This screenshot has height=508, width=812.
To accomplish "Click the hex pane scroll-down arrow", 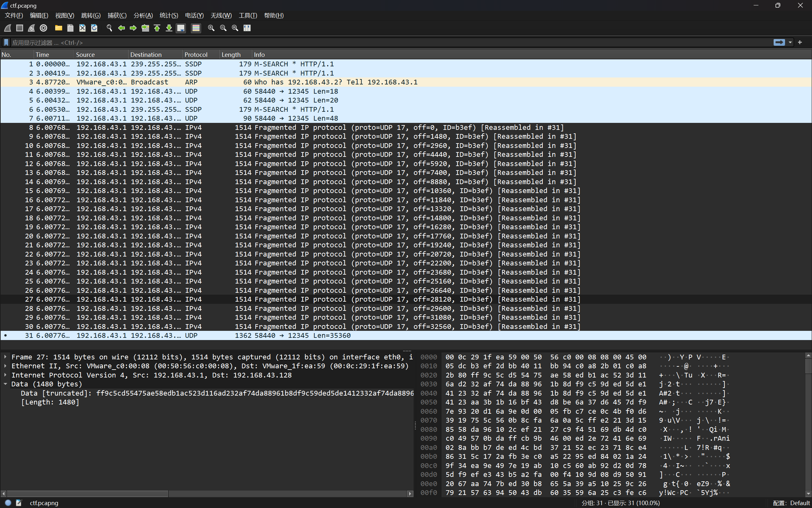I will 808,493.
